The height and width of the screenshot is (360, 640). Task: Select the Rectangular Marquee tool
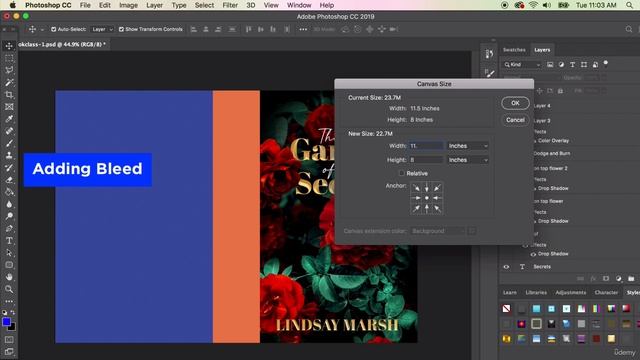9,58
